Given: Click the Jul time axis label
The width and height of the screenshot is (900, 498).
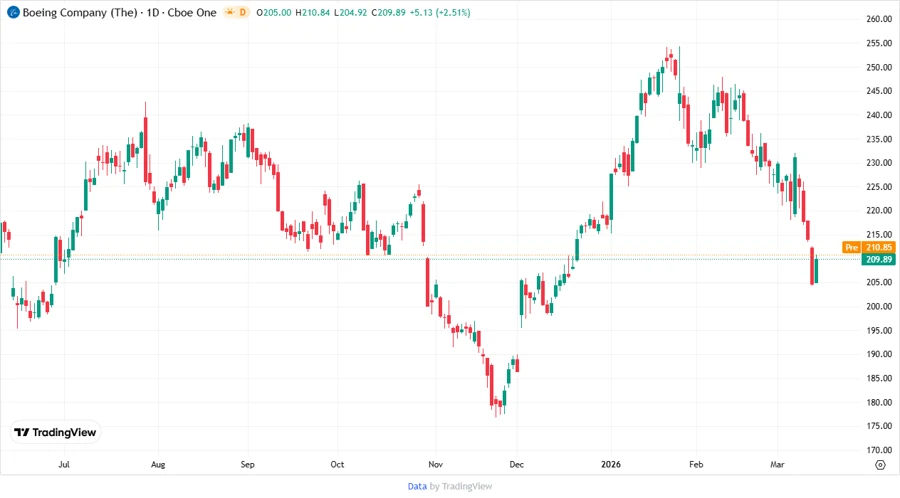Looking at the screenshot, I should pos(64,464).
